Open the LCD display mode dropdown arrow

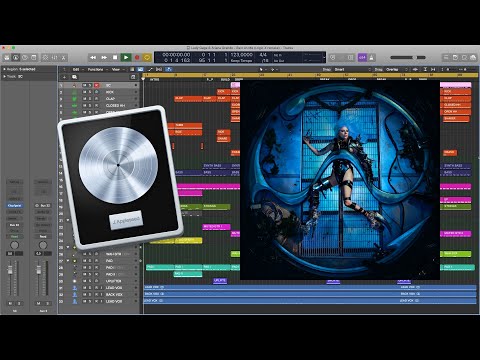(x=324, y=57)
